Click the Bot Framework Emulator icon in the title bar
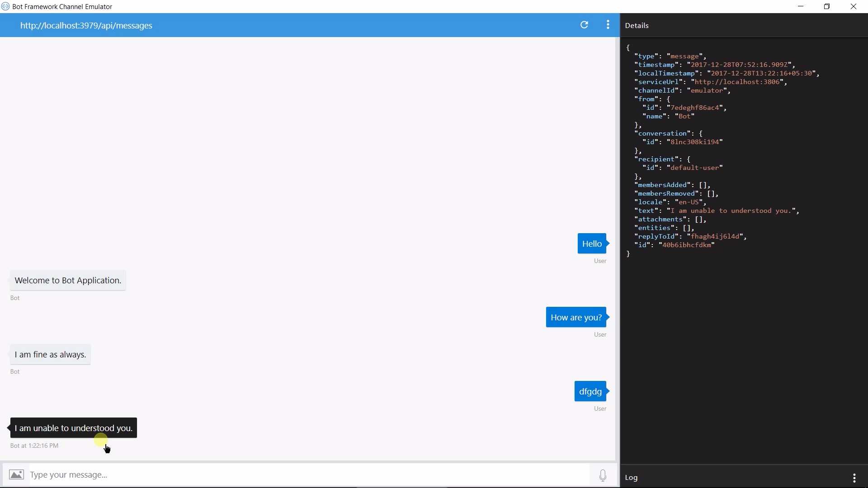 [x=5, y=6]
